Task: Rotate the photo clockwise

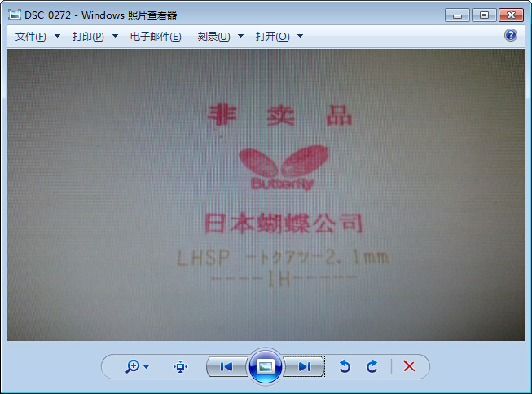Action: pyautogui.click(x=372, y=367)
